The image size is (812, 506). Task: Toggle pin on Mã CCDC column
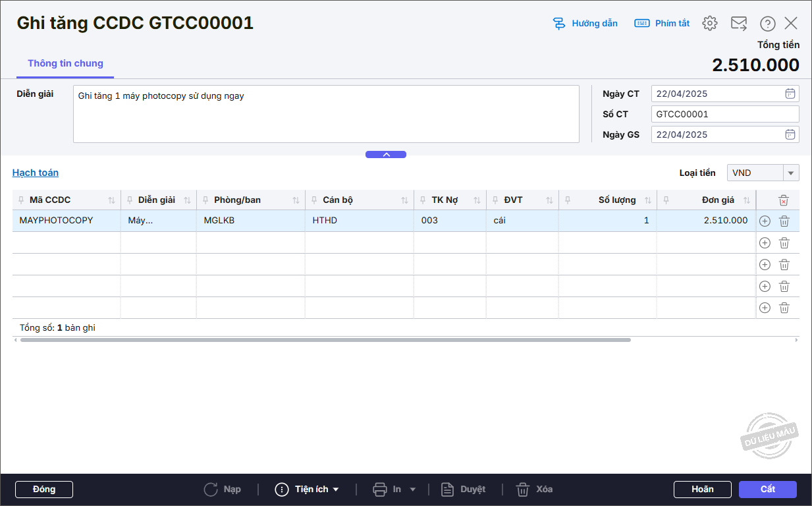coord(22,200)
